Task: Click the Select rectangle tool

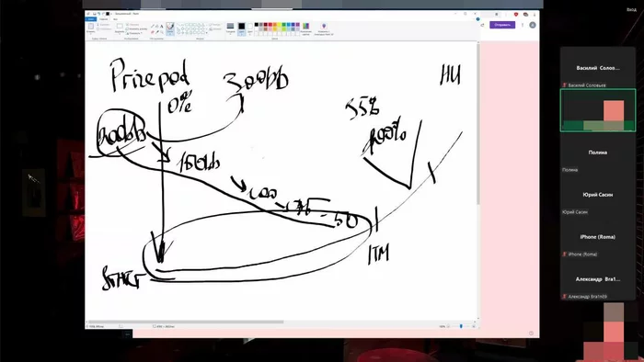Action: (120, 28)
